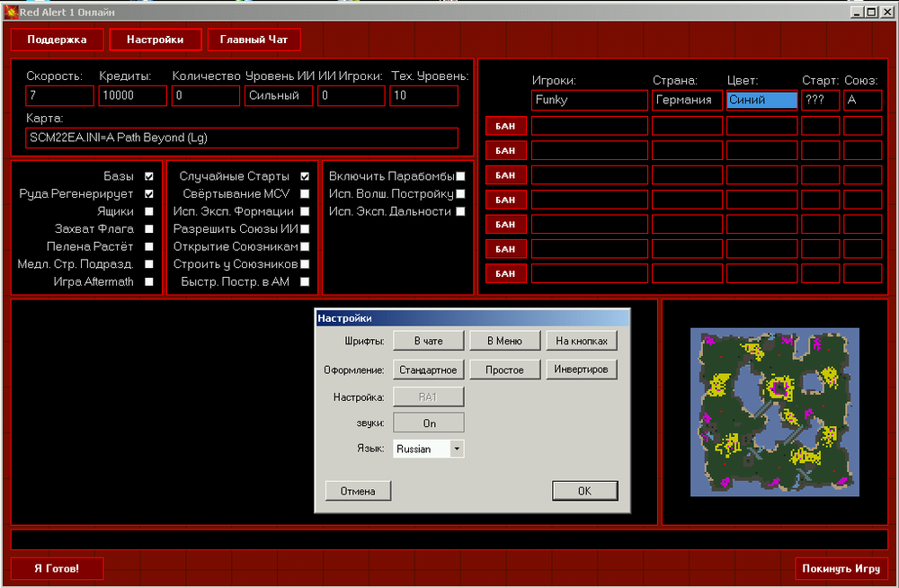
Task: Enable the Разрешить Союзы ИИ checkbox
Action: [x=305, y=229]
